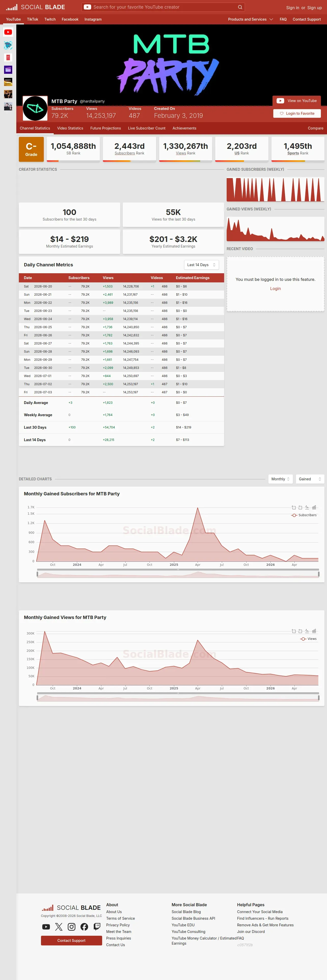Click subscribers chart range slider left handle
327x980 pixels.
point(37,574)
